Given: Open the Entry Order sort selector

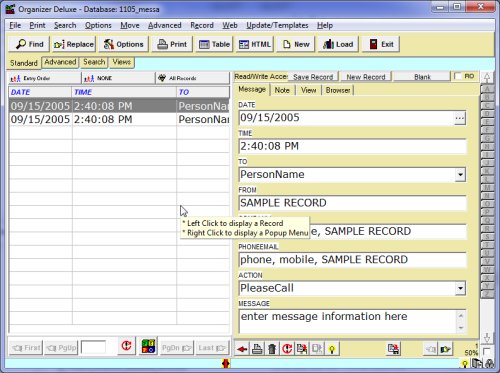Looking at the screenshot, I should [x=45, y=78].
